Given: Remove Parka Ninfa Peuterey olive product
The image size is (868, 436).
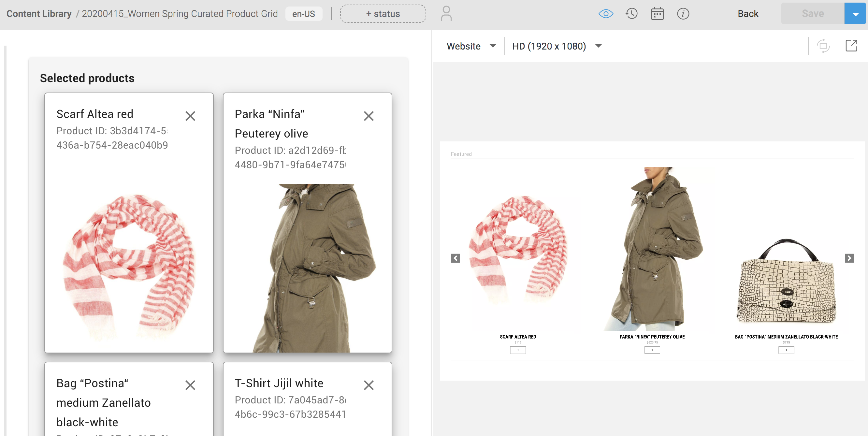Looking at the screenshot, I should pos(369,116).
